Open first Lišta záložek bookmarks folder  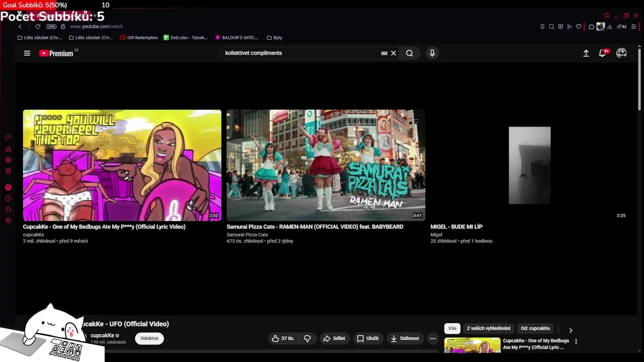[39, 38]
